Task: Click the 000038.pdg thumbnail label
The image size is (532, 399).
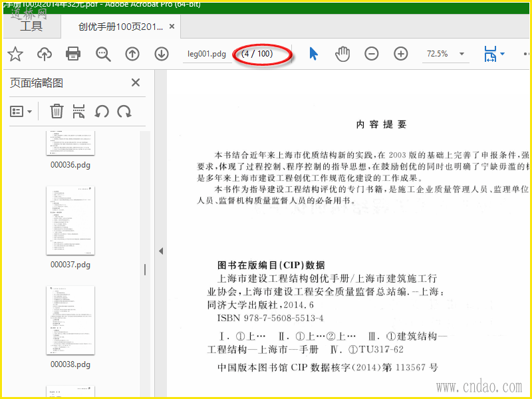Action: pyautogui.click(x=70, y=364)
